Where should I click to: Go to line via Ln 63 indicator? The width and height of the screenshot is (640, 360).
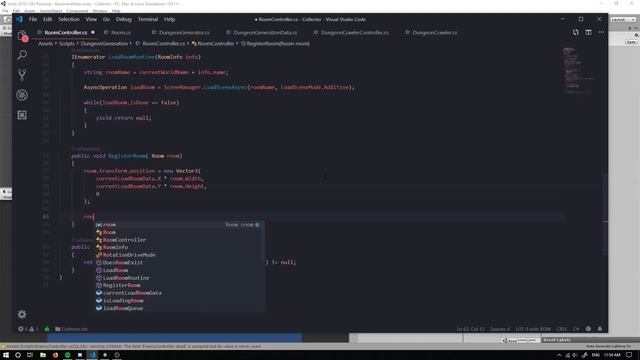click(x=470, y=329)
